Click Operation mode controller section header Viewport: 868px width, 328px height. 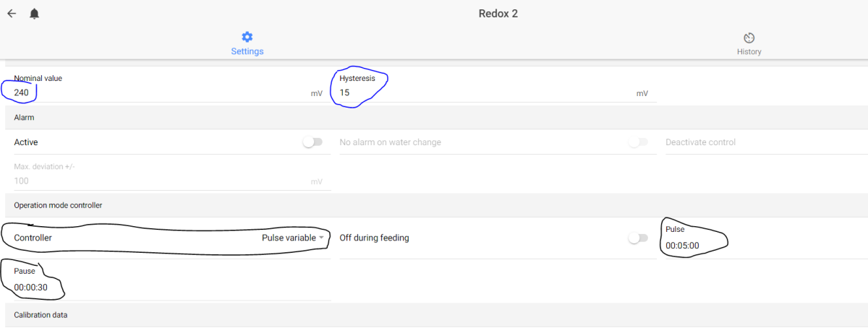pyautogui.click(x=58, y=205)
